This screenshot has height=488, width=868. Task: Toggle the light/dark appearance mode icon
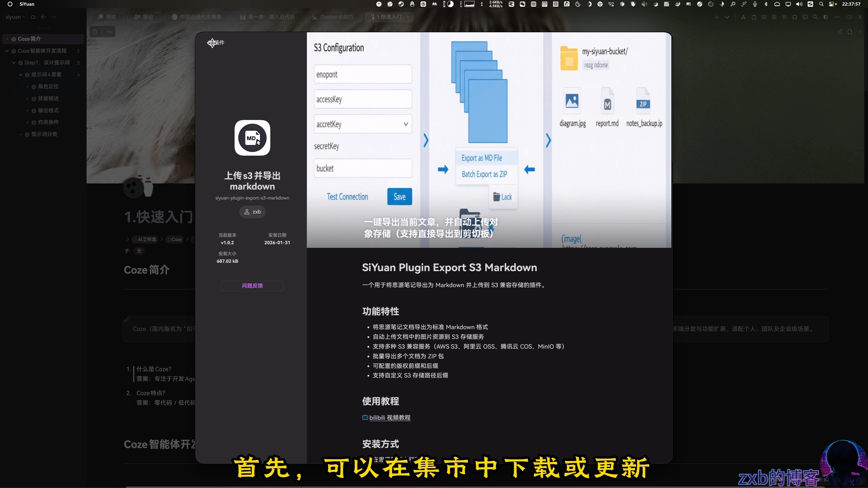(826, 17)
